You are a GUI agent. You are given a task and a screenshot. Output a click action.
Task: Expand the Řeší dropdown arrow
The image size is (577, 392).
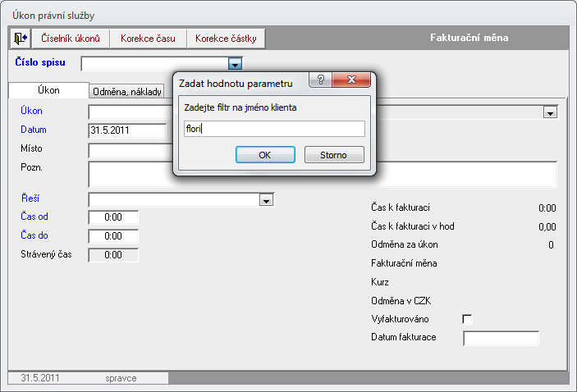pos(266,200)
